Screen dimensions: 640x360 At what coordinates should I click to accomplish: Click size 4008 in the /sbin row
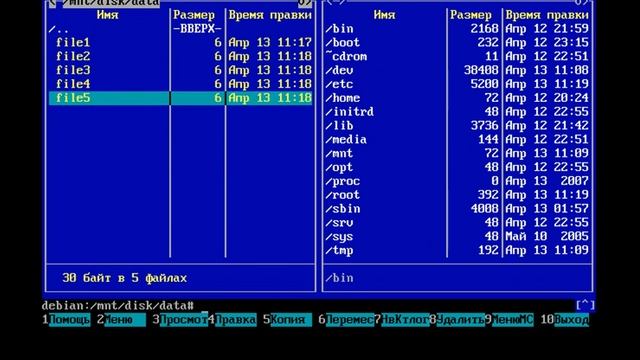click(484, 209)
